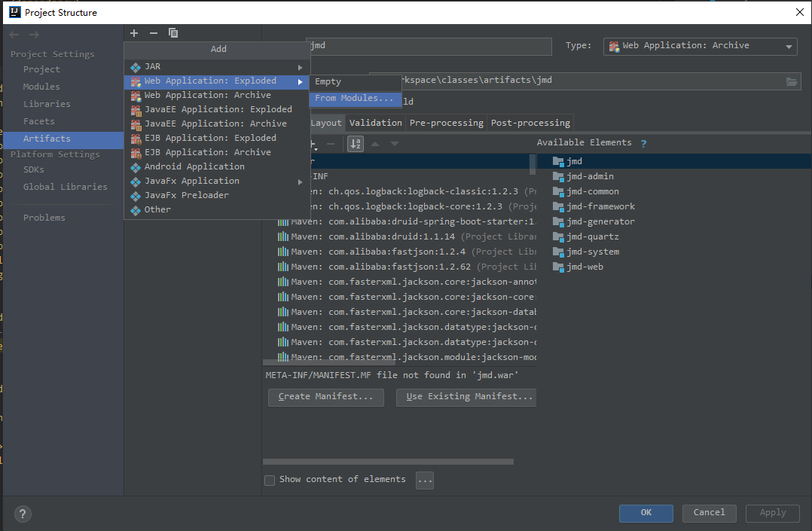
Task: Switch to the Validation tab
Action: (375, 123)
